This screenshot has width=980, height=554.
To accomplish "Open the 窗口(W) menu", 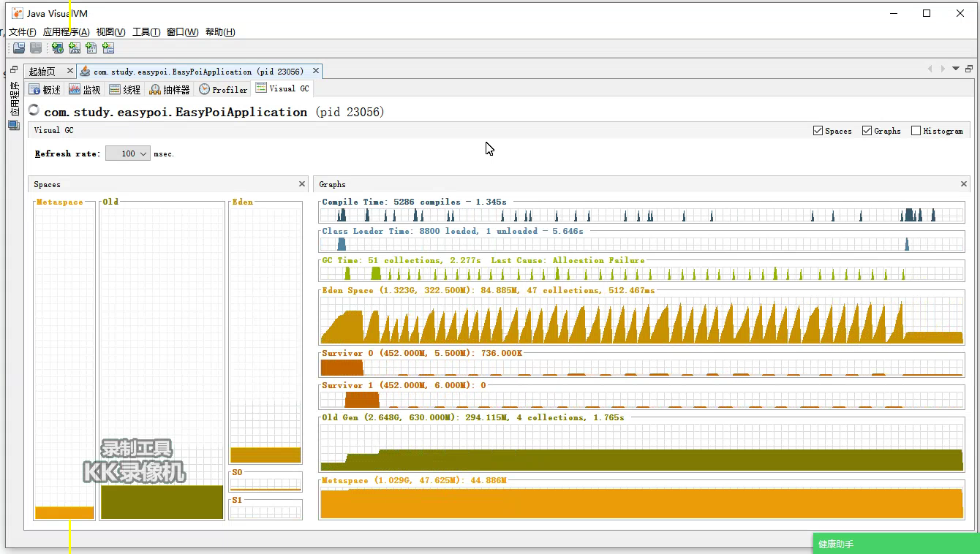I will click(182, 32).
